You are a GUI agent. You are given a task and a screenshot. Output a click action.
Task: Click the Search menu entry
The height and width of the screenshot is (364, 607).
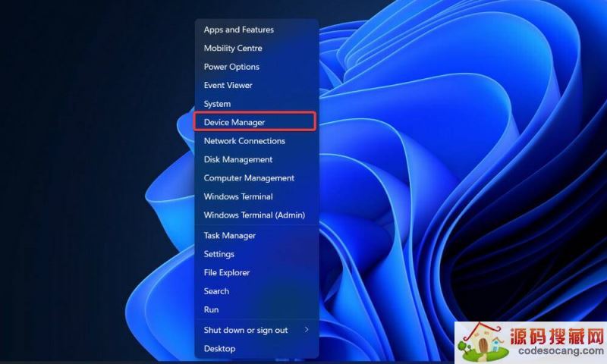[x=216, y=291]
